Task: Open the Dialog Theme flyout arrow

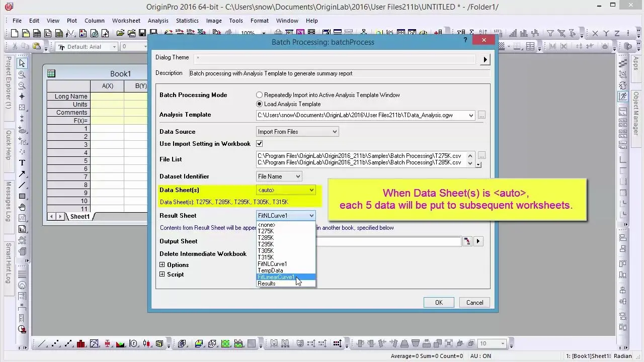Action: tap(485, 59)
